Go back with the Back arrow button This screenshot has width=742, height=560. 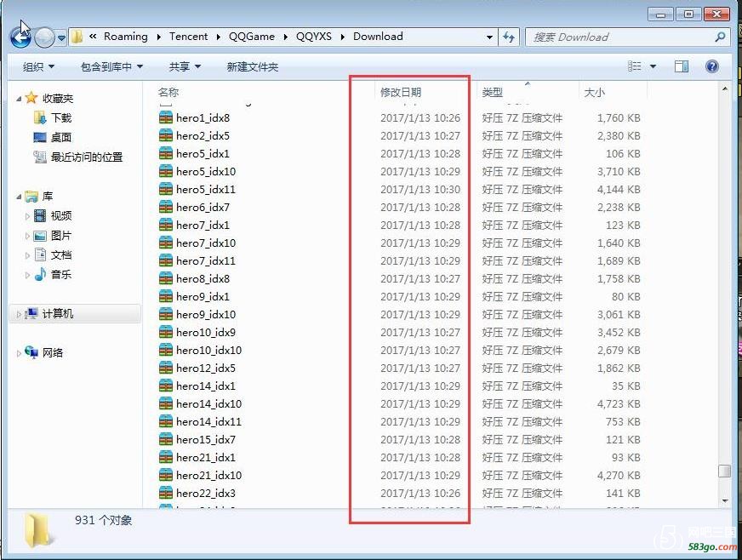[x=20, y=37]
